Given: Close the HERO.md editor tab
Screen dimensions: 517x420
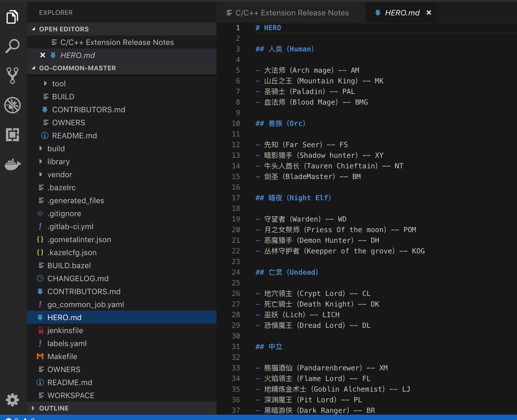Looking at the screenshot, I should tap(429, 13).
